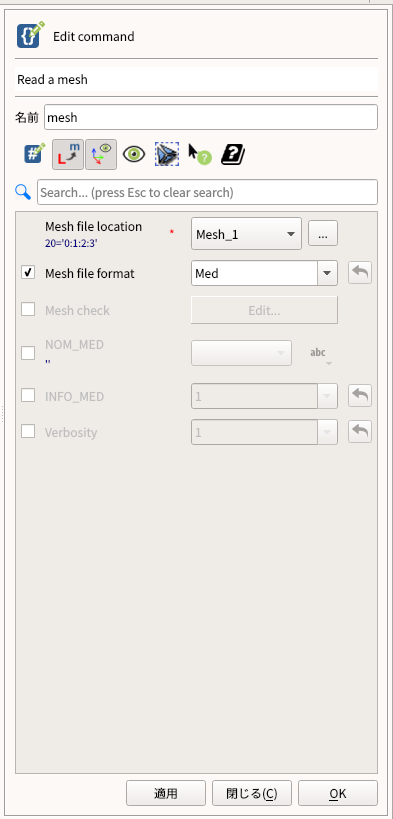393x819 pixels.
Task: Browse mesh file with the ... button
Action: click(323, 233)
